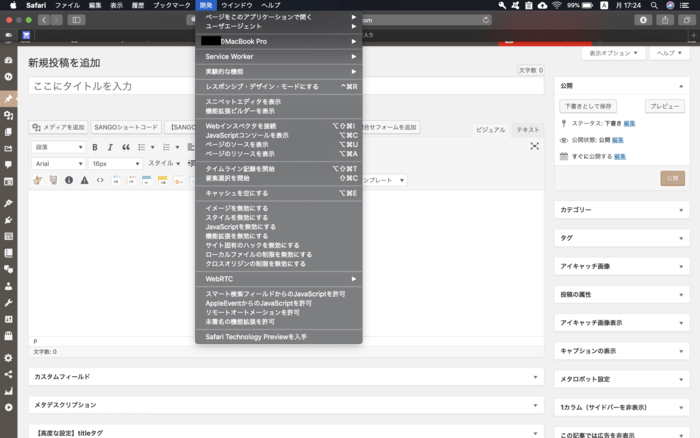Image resolution: width=700 pixels, height=438 pixels.
Task: Expand the カスタムフィールド panel
Action: pos(286,377)
